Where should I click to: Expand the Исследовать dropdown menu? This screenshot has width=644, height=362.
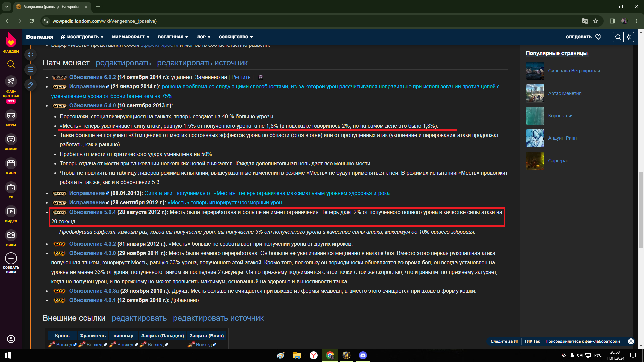(x=83, y=37)
